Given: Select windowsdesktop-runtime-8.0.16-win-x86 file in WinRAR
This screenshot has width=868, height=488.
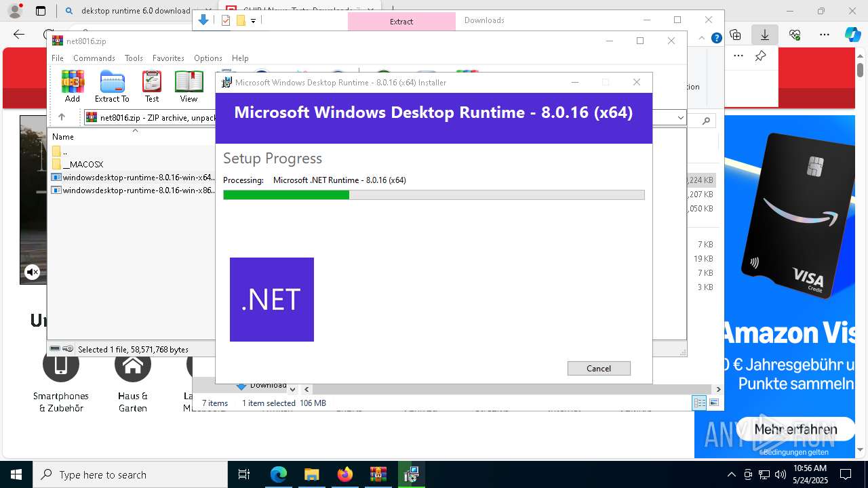Looking at the screenshot, I should click(x=133, y=190).
